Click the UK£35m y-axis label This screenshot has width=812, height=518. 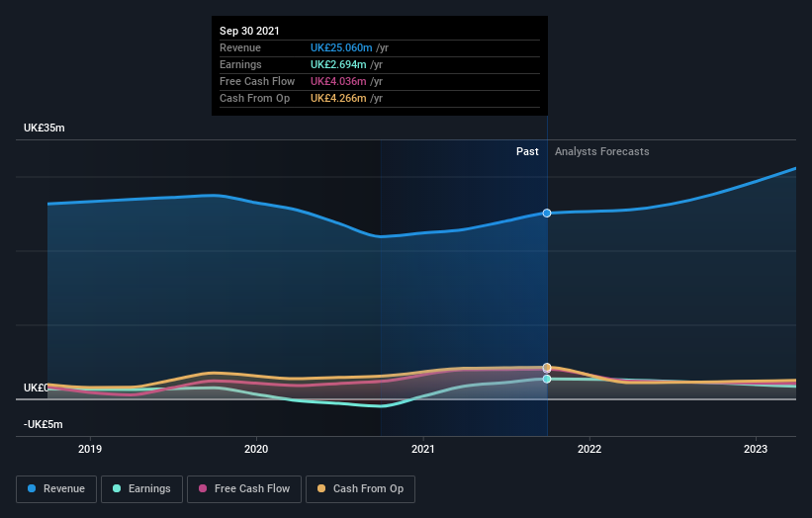[45, 128]
